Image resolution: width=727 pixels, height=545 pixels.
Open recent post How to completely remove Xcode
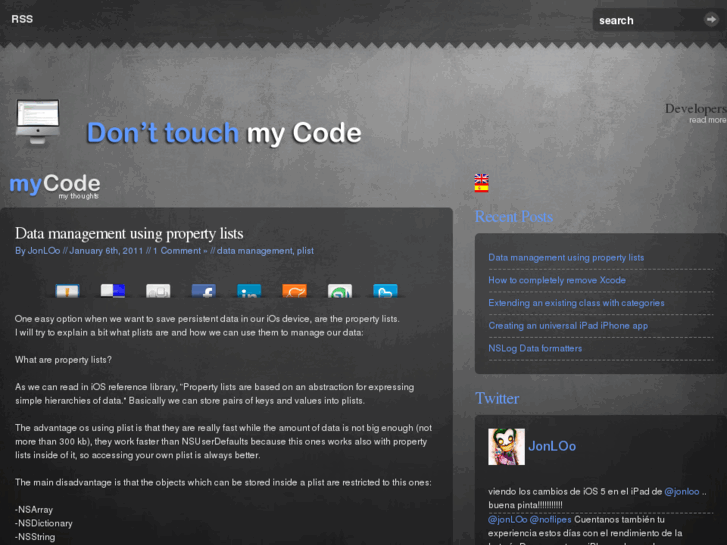click(557, 280)
